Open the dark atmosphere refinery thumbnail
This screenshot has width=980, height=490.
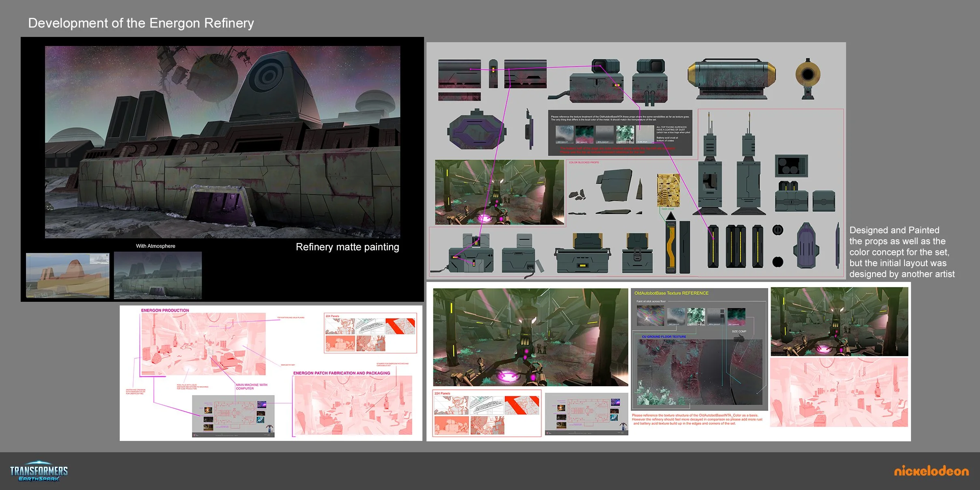[x=158, y=275]
